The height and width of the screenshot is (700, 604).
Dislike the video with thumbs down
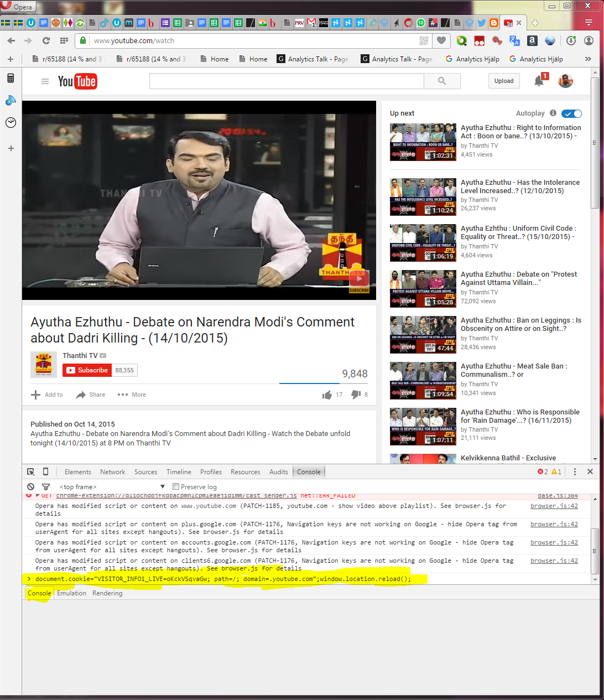tap(356, 395)
